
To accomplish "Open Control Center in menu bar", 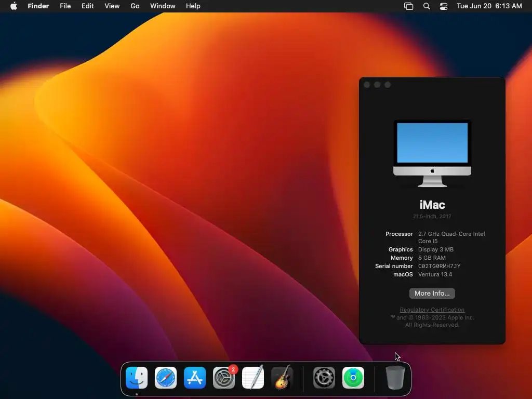I will [444, 6].
